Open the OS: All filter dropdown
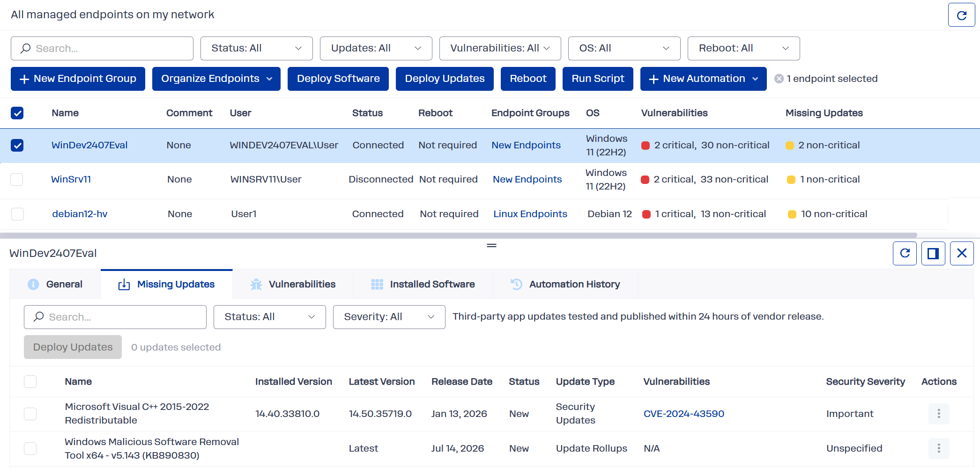The height and width of the screenshot is (468, 980). coord(624,48)
